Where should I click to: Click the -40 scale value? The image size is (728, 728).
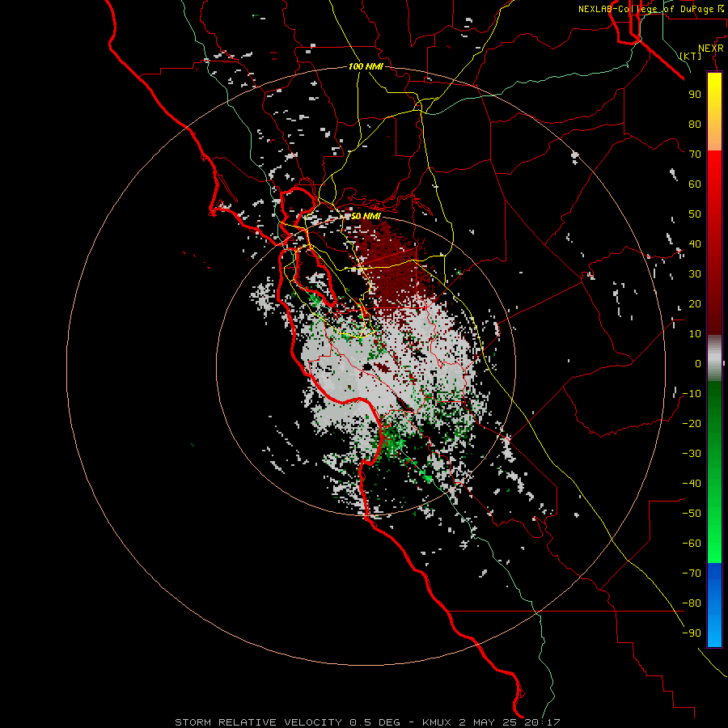[x=692, y=484]
